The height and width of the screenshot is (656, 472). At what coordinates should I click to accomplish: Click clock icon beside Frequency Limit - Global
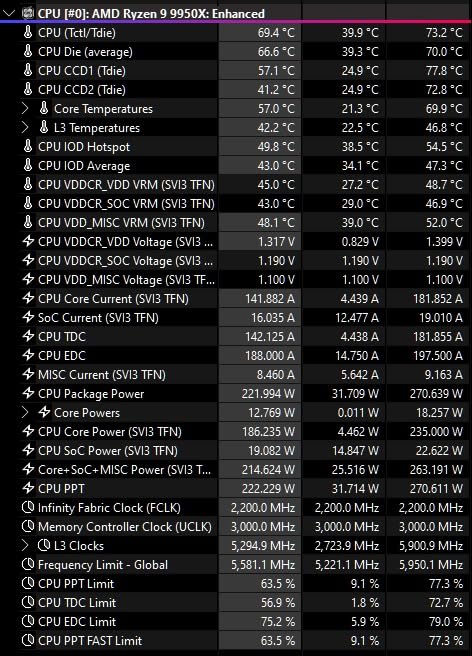click(x=28, y=564)
